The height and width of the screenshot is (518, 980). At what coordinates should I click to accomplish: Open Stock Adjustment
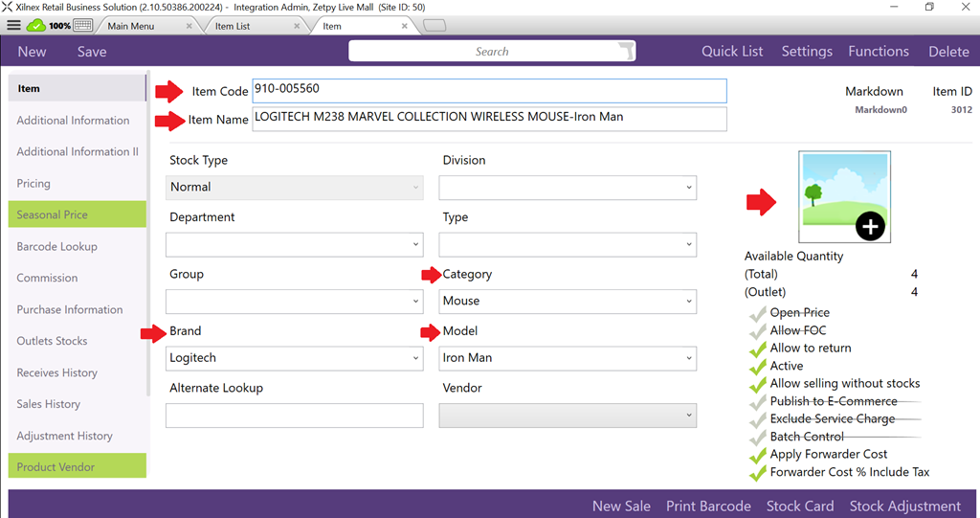coord(905,506)
